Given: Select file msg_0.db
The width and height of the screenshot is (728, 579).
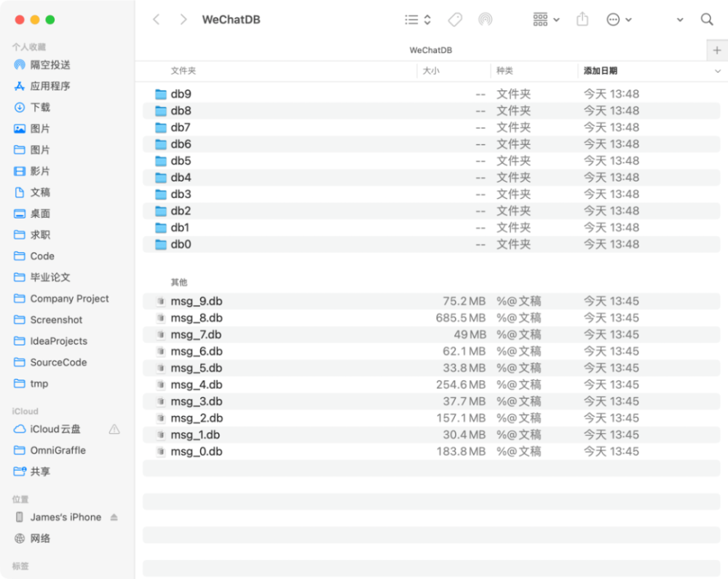Looking at the screenshot, I should 431,452.
